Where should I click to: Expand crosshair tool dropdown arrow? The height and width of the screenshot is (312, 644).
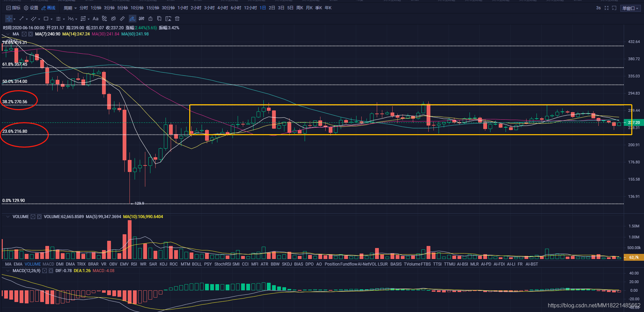pos(14,19)
